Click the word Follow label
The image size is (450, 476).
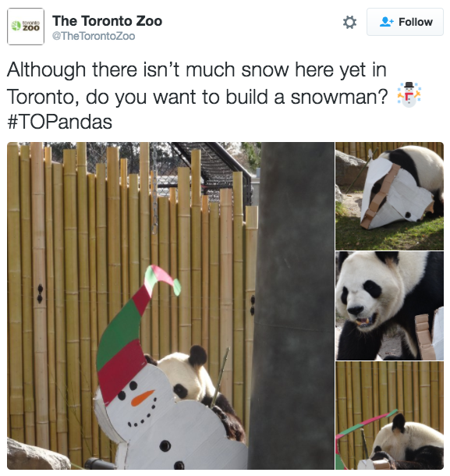pos(416,22)
